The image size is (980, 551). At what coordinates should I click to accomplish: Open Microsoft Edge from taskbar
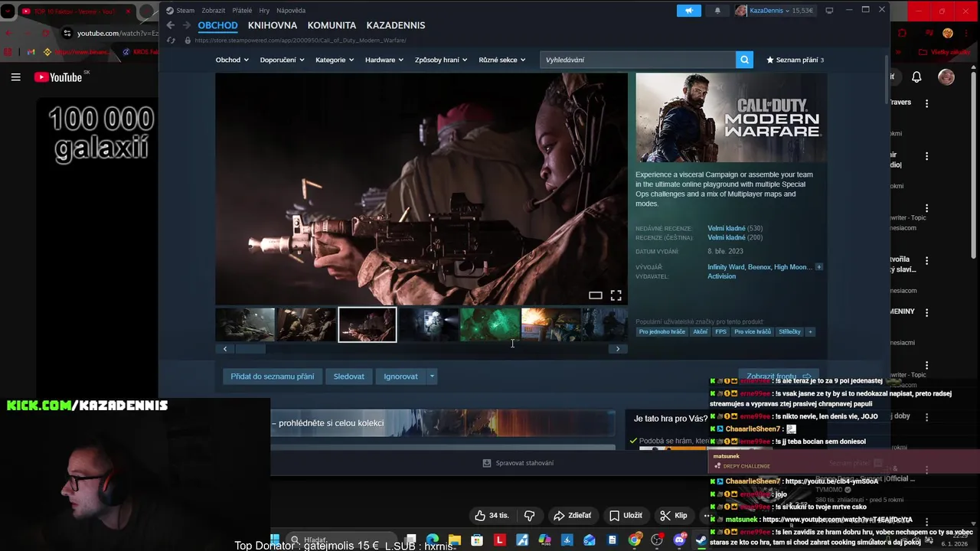coord(433,540)
